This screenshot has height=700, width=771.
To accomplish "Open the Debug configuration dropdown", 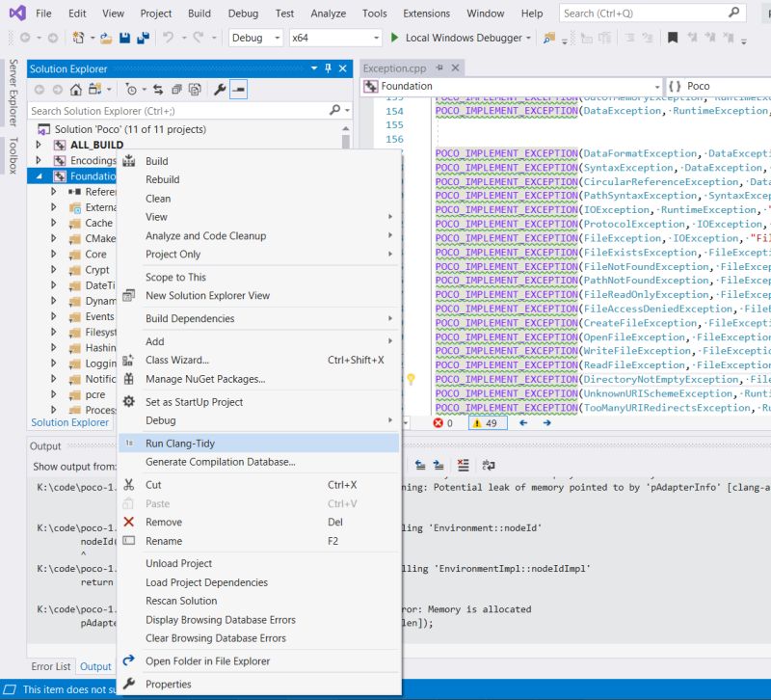I will coord(255,39).
